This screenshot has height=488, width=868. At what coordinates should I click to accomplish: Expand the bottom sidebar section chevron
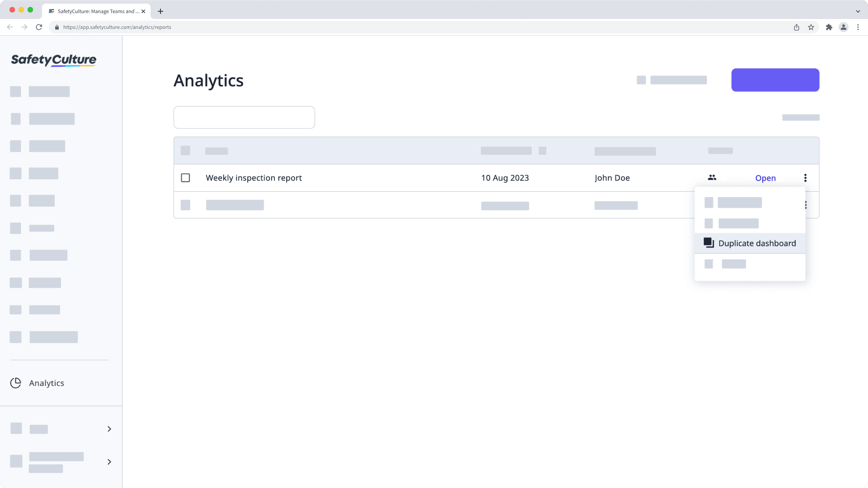click(108, 462)
